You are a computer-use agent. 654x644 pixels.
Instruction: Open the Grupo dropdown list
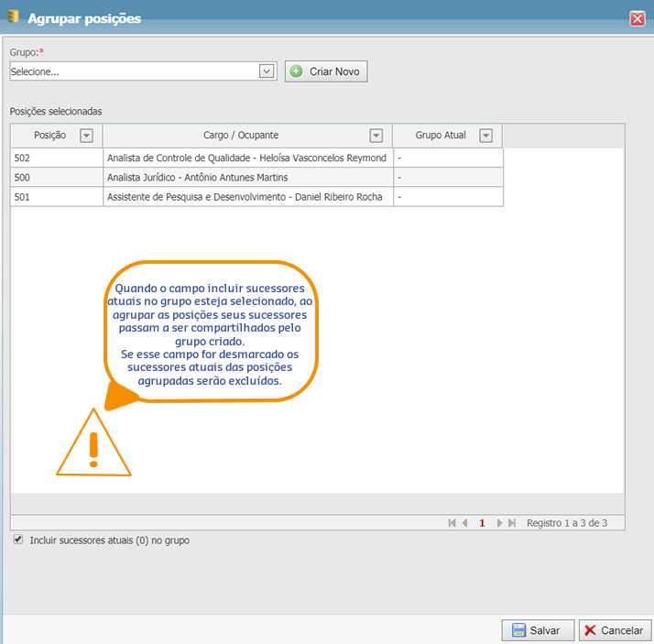pos(267,71)
